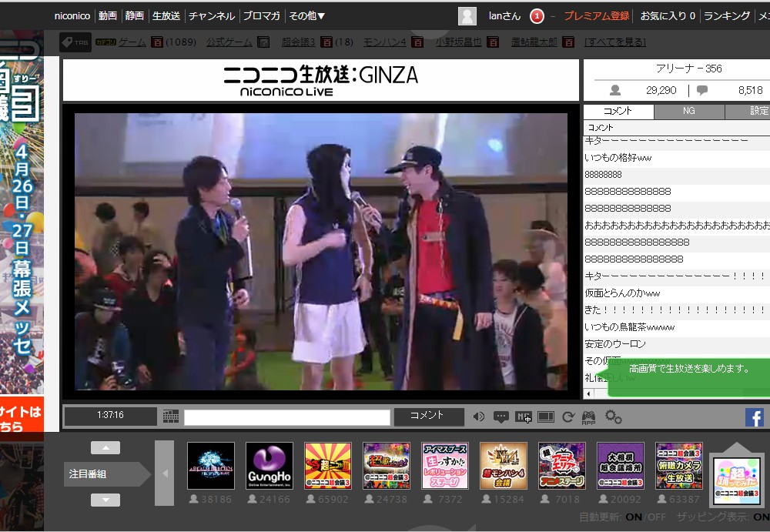The height and width of the screenshot is (532, 770).
Task: Mute the player with the speaker icon
Action: [x=478, y=417]
